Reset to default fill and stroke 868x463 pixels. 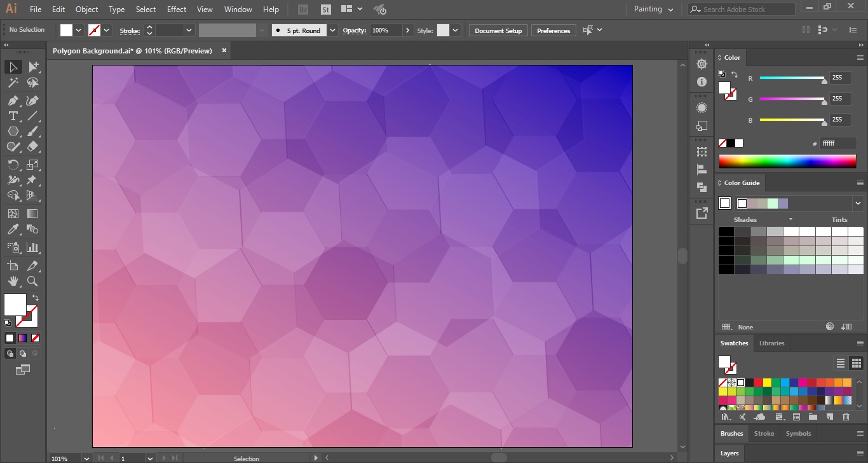coord(8,323)
